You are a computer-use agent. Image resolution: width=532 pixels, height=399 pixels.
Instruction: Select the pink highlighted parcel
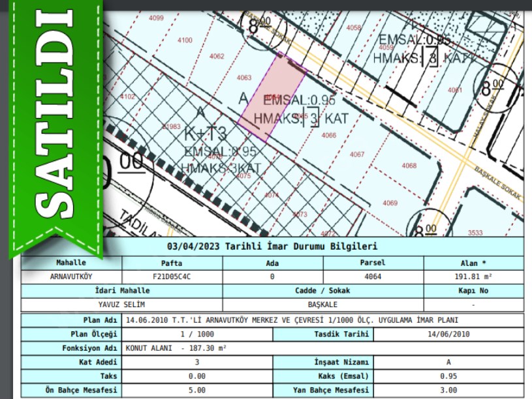point(273,98)
